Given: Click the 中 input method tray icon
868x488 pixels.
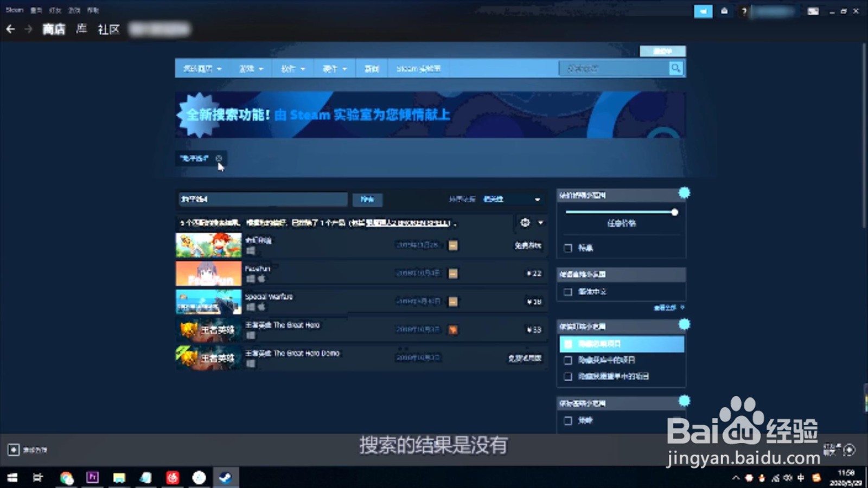Looking at the screenshot, I should click(x=801, y=478).
